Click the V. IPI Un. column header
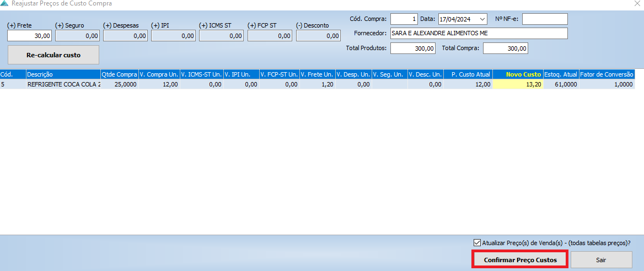The width and height of the screenshot is (644, 271). click(241, 74)
